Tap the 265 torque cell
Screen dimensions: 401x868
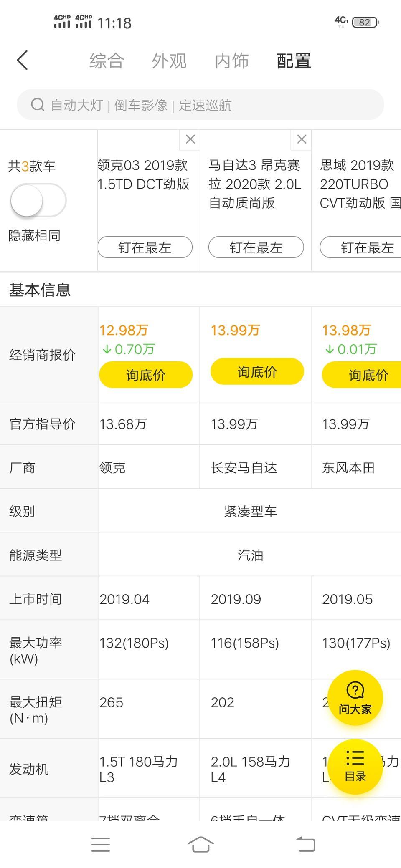click(149, 709)
